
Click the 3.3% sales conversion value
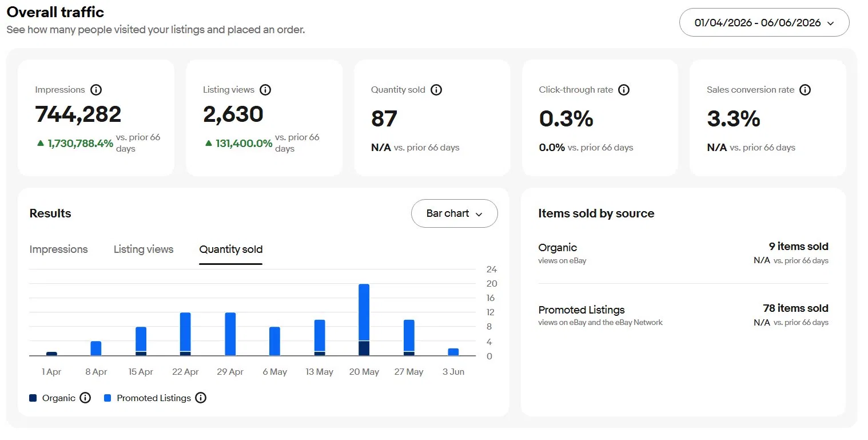pyautogui.click(x=734, y=119)
